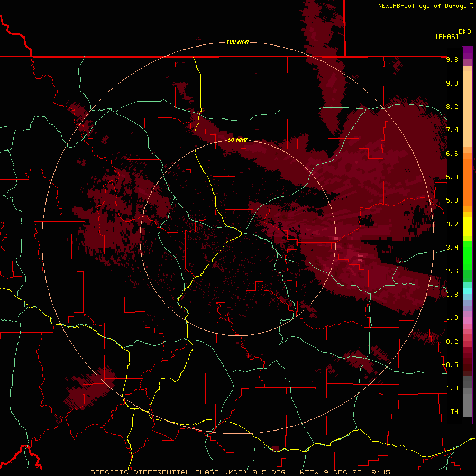Click the -0.5 legend value
This screenshot has height=476, width=476.
click(451, 365)
